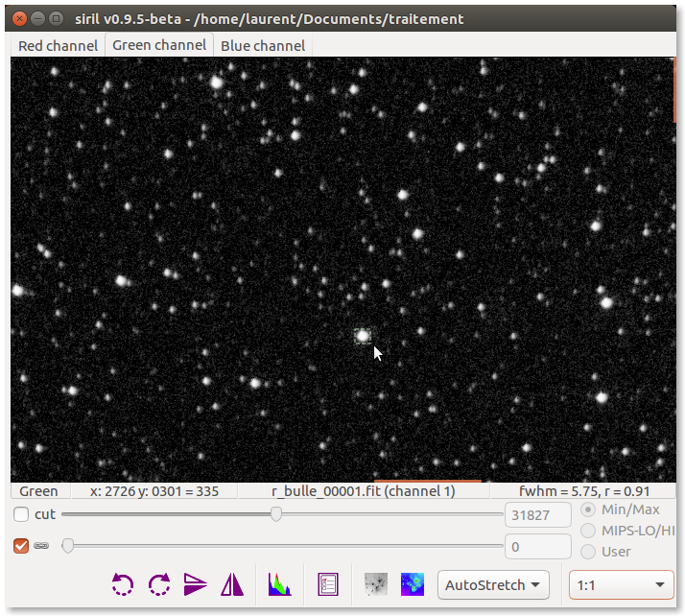
Task: Click the upper cut level slider handle
Action: pos(276,514)
